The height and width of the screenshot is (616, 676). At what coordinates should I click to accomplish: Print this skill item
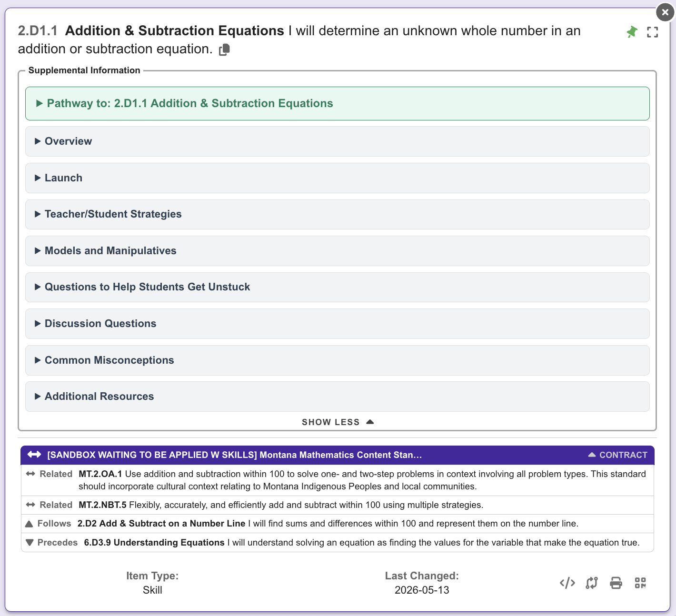616,583
